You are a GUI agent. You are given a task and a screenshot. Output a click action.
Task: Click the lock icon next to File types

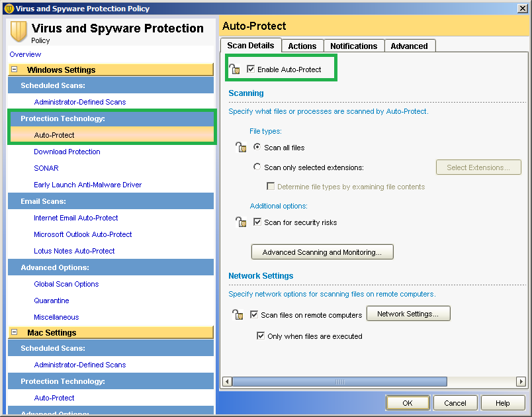point(241,147)
